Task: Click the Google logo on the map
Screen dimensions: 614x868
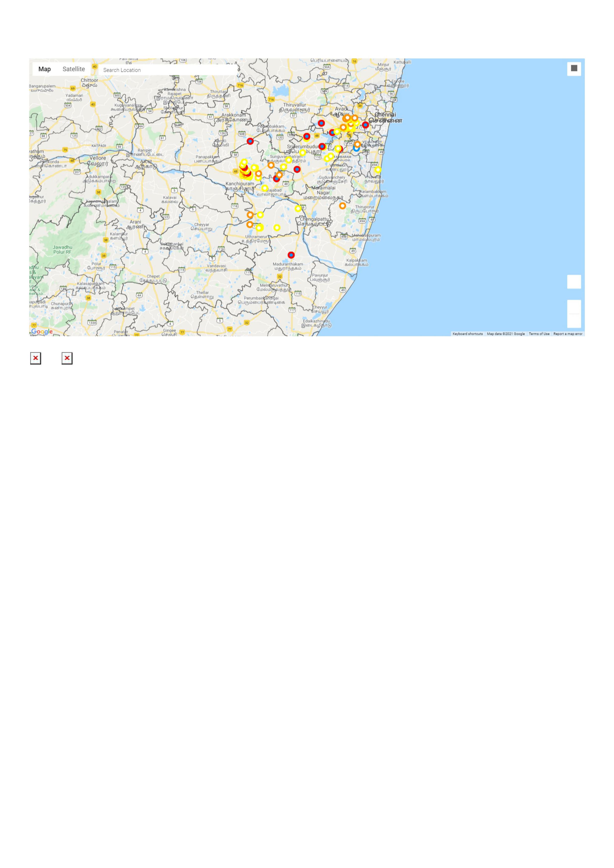Action: (42, 332)
